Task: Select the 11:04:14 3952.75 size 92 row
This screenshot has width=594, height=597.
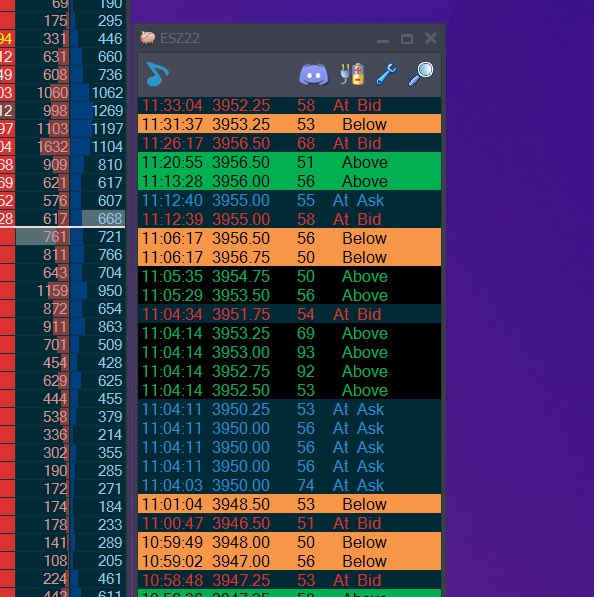Action: click(289, 371)
